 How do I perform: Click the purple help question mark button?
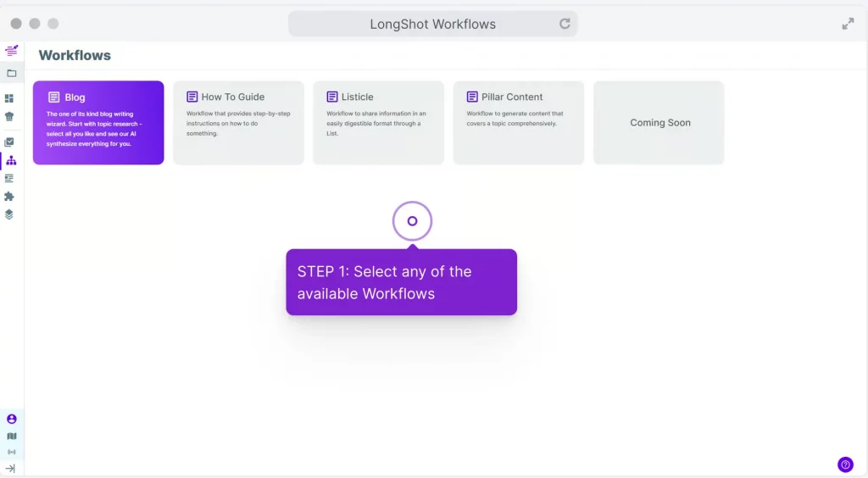[845, 464]
